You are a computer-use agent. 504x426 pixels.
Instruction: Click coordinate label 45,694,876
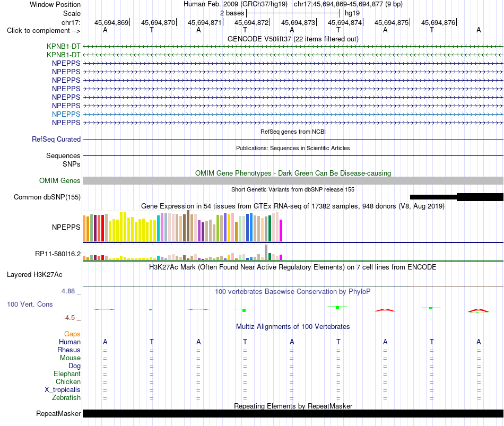438,22
